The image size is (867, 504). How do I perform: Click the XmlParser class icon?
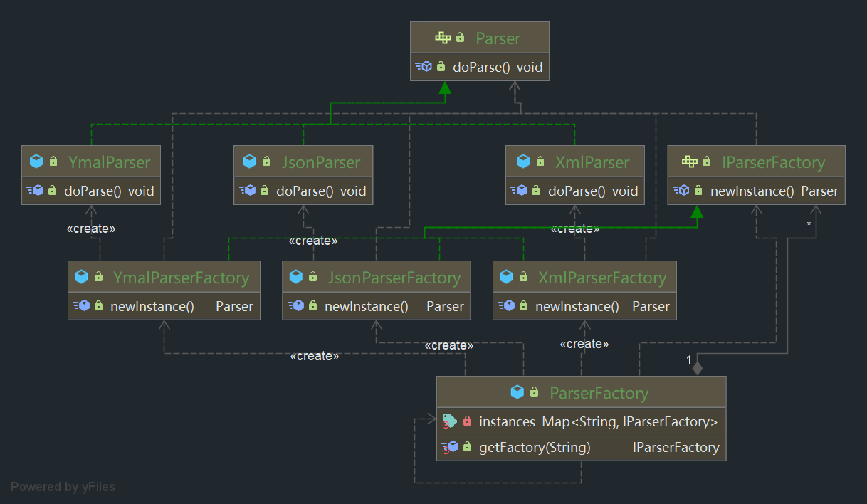[x=523, y=162]
